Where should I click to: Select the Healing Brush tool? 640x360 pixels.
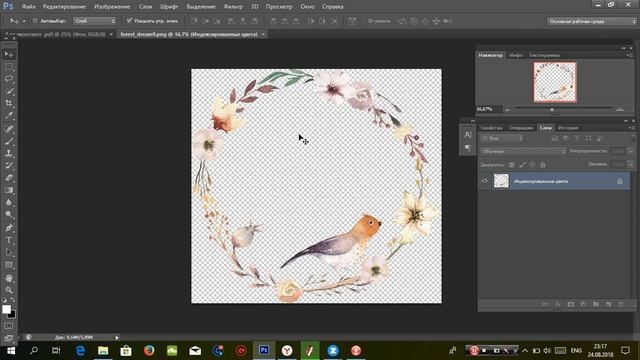[9, 129]
